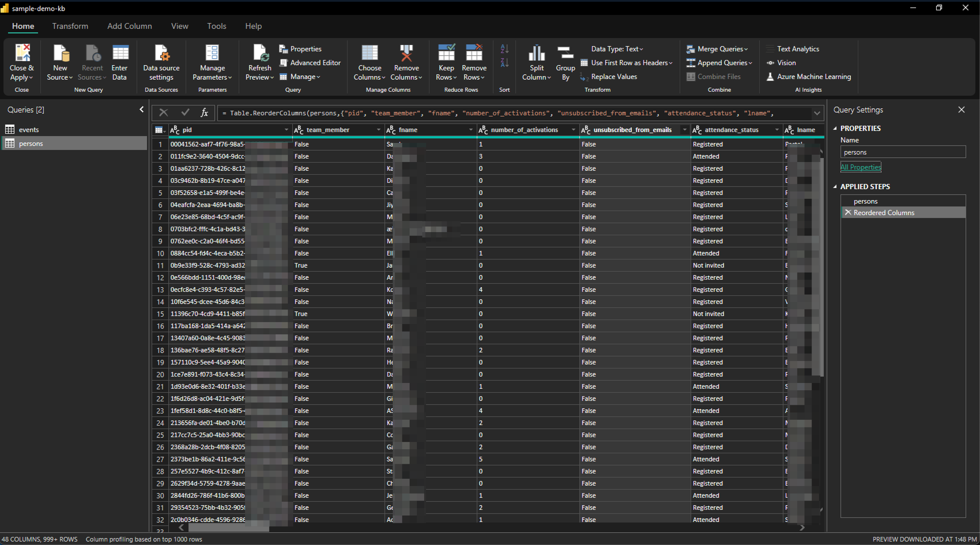Select the persons applied step

[903, 201]
